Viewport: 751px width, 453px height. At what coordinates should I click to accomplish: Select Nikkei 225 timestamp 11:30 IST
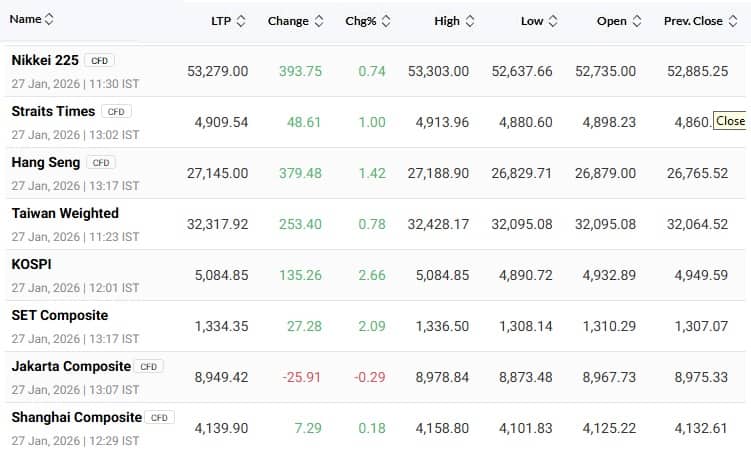click(x=113, y=84)
